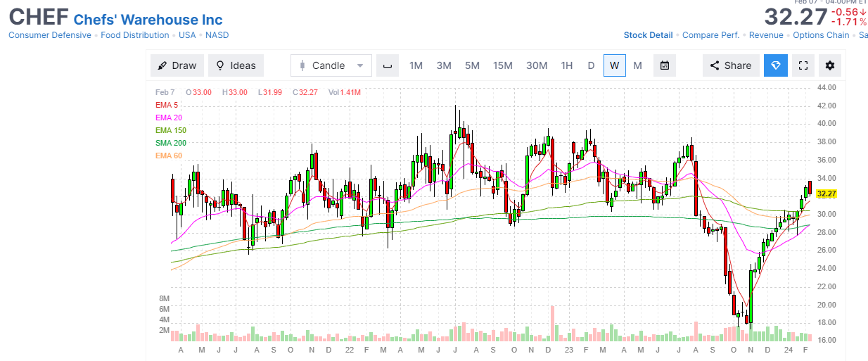This screenshot has width=868, height=361.
Task: Open the Ideas lightbulb button
Action: point(236,65)
